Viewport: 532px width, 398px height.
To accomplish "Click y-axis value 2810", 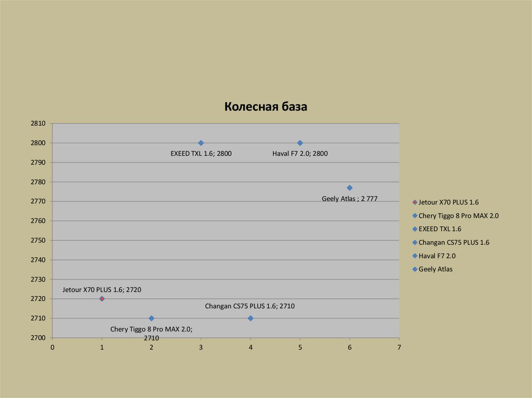I will click(38, 123).
